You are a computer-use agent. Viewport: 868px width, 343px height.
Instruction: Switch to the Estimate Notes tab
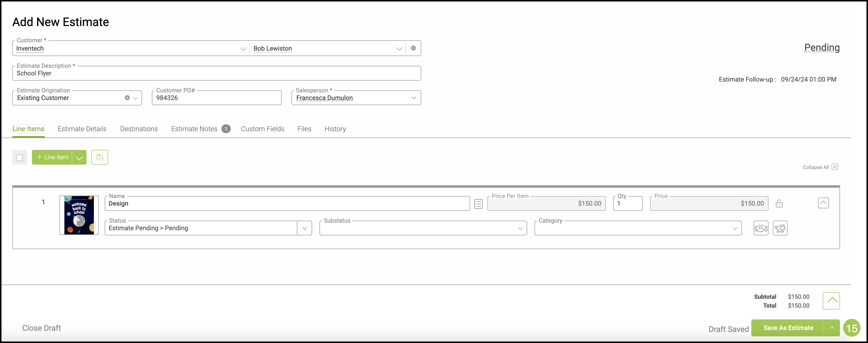click(x=194, y=129)
